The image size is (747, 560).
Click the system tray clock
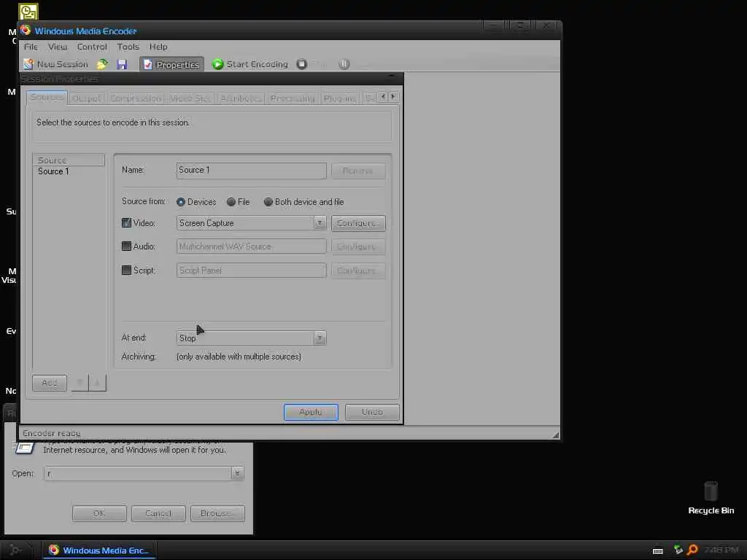[x=721, y=551]
